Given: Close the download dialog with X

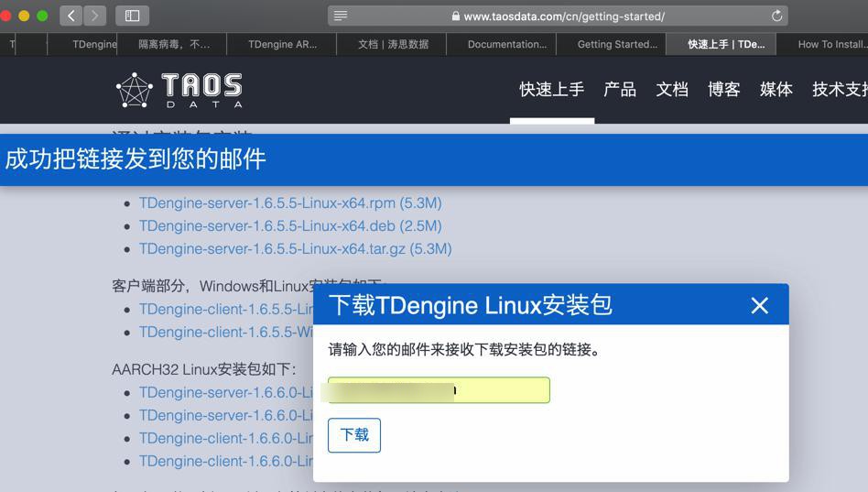Looking at the screenshot, I should [760, 305].
